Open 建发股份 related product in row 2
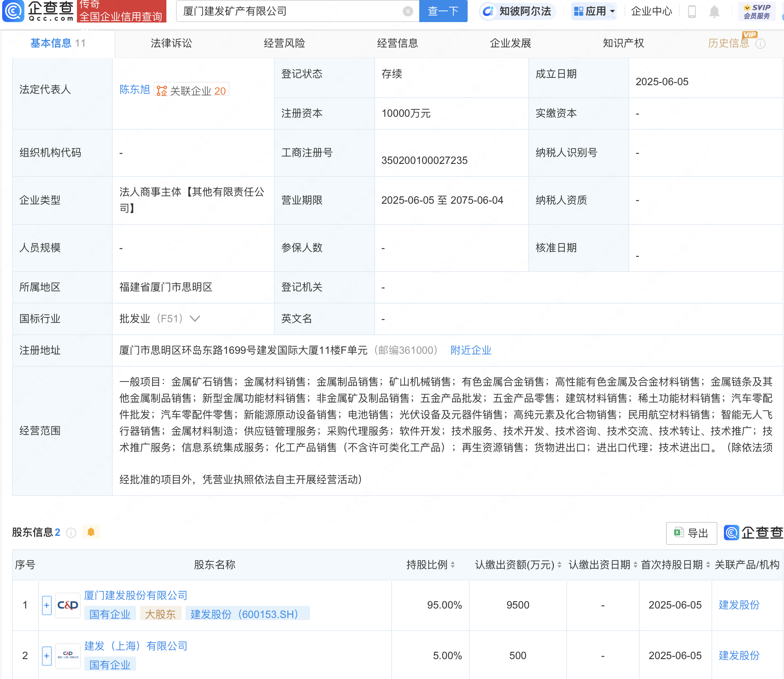 [739, 656]
